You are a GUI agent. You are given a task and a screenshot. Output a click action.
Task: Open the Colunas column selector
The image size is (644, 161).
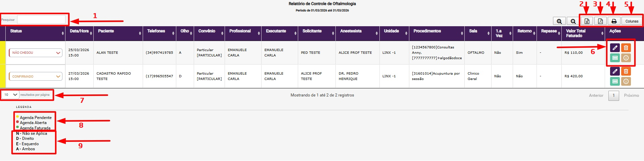632,21
